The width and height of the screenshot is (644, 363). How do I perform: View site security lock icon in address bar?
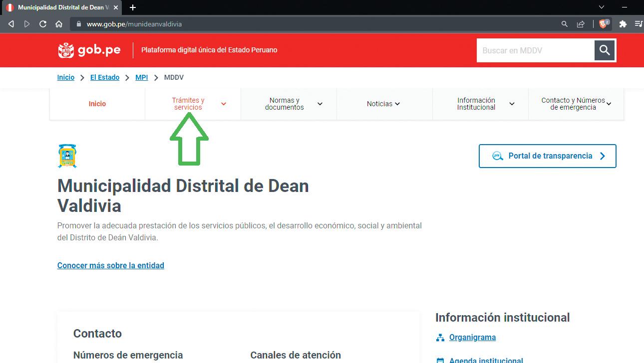coord(78,24)
